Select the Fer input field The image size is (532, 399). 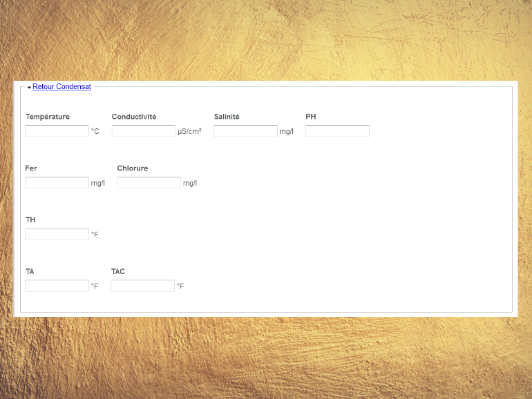(x=57, y=183)
